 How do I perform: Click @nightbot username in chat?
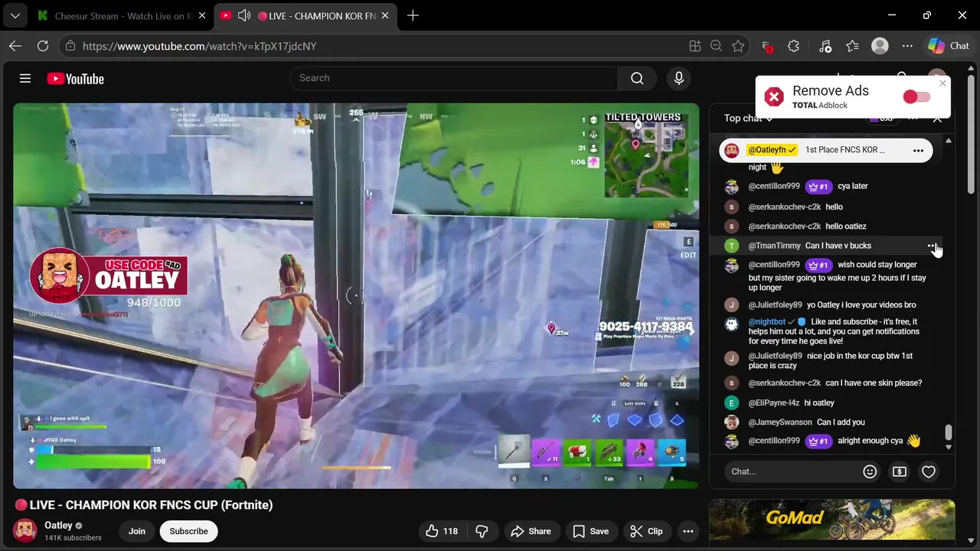767,322
